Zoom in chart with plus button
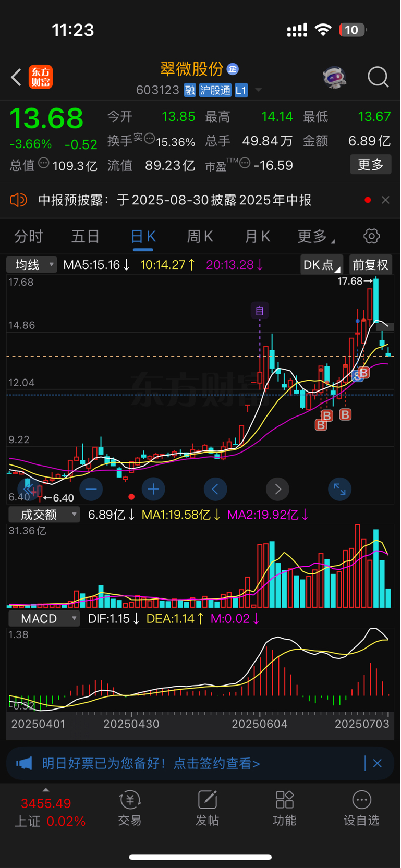Image resolution: width=401 pixels, height=868 pixels. 153,489
